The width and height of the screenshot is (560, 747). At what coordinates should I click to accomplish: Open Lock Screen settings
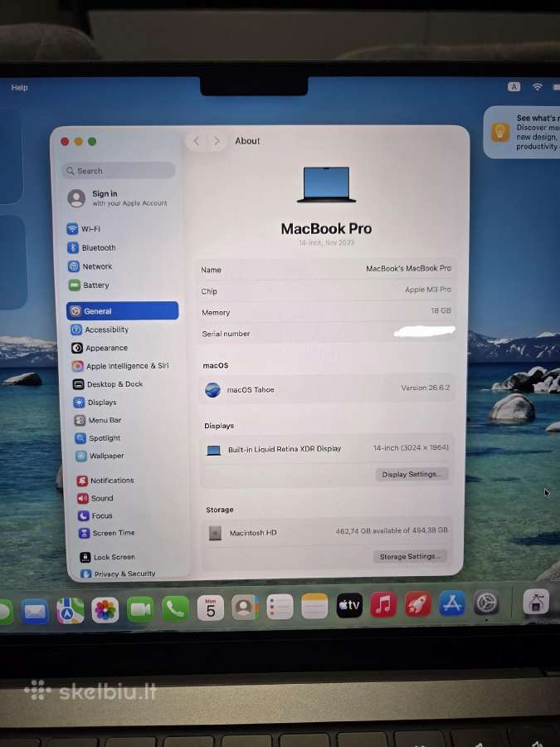(108, 556)
